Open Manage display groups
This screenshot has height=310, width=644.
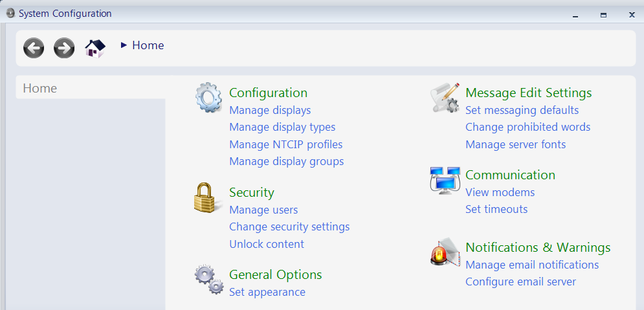click(286, 161)
